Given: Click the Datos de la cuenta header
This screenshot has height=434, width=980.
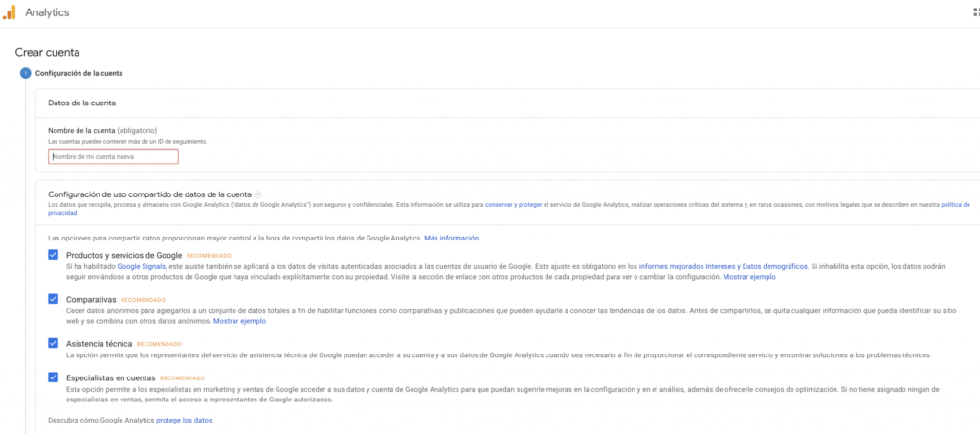Looking at the screenshot, I should pos(82,103).
